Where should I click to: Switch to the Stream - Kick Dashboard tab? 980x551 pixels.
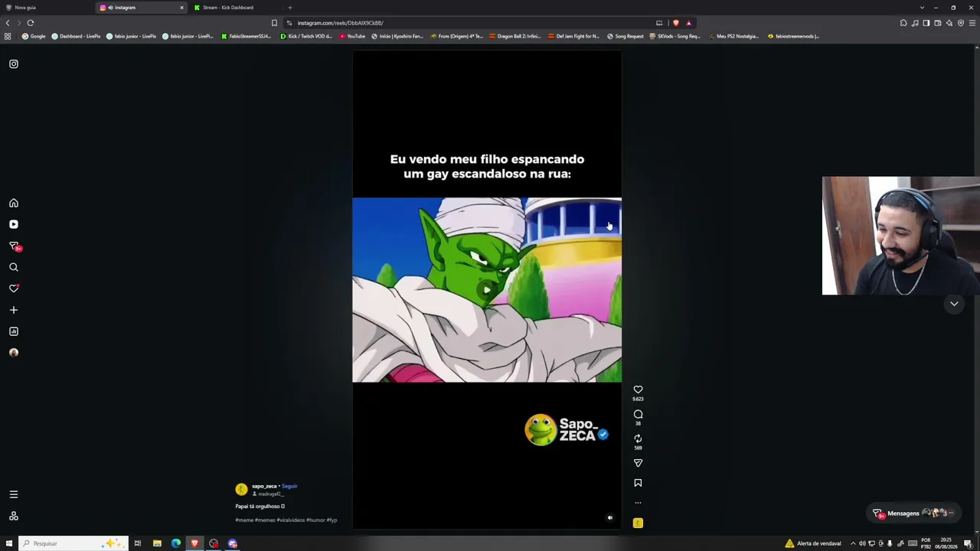pos(237,8)
